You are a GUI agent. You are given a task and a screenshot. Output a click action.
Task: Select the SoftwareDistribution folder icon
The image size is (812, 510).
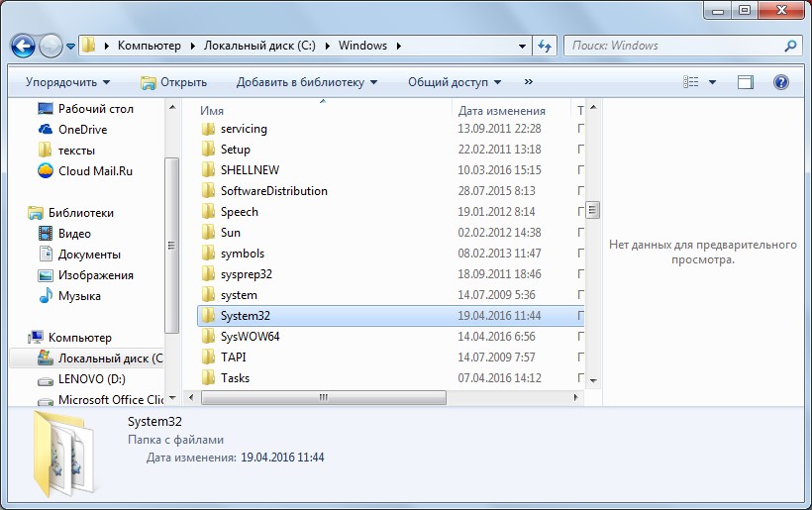click(208, 190)
